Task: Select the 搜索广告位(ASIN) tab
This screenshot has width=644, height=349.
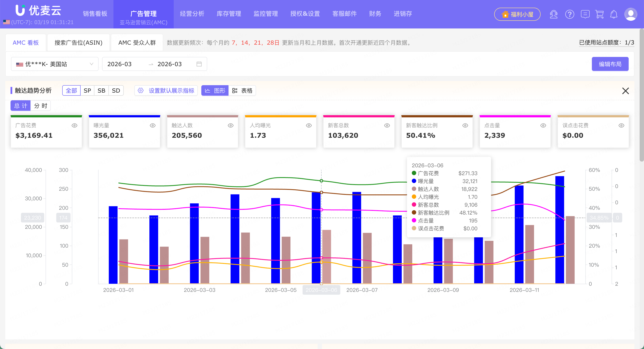Action: point(78,43)
